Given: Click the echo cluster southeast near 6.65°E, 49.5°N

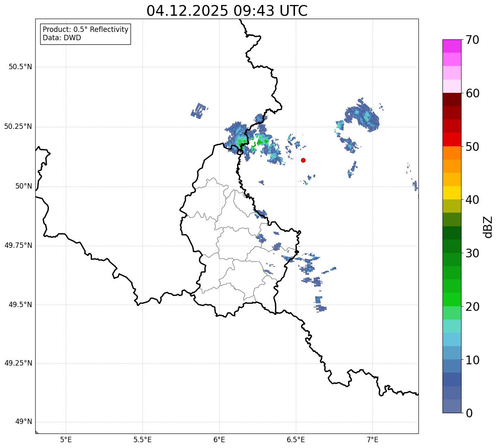Looking at the screenshot, I should coord(320,304).
